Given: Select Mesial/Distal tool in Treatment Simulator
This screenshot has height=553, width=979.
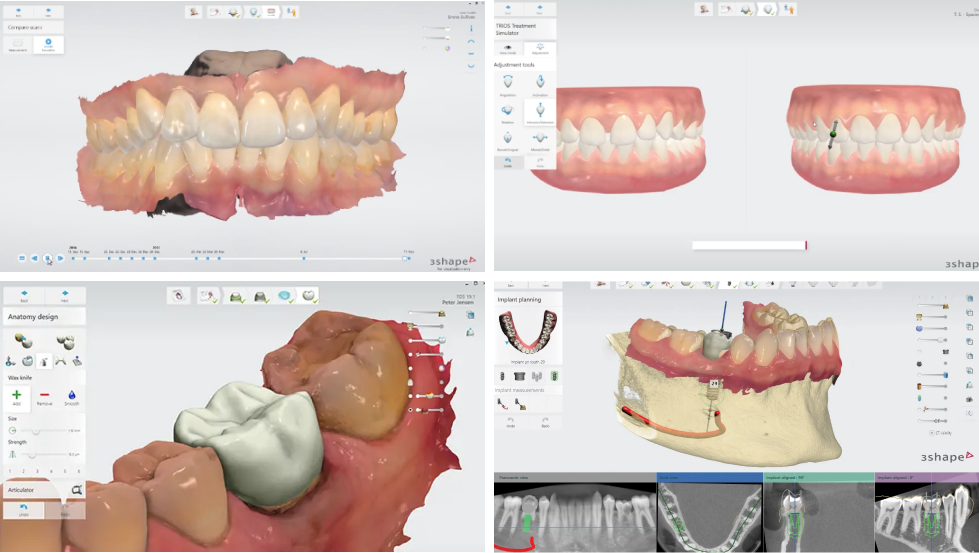Looking at the screenshot, I should (x=540, y=139).
